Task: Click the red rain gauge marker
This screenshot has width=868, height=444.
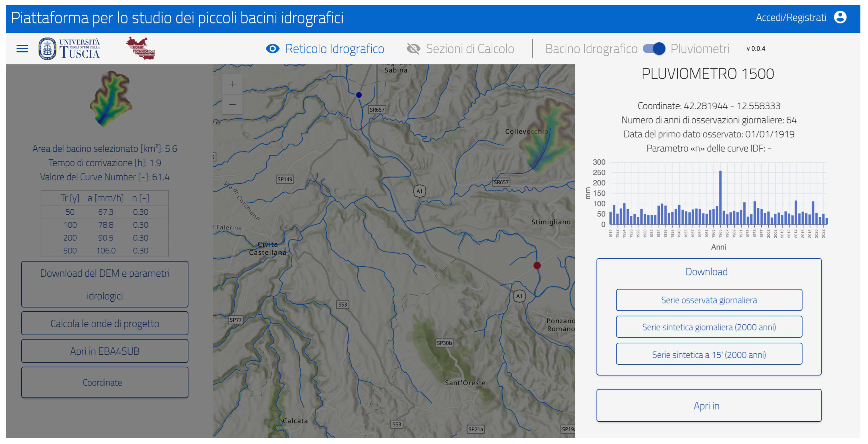Action: click(x=537, y=266)
